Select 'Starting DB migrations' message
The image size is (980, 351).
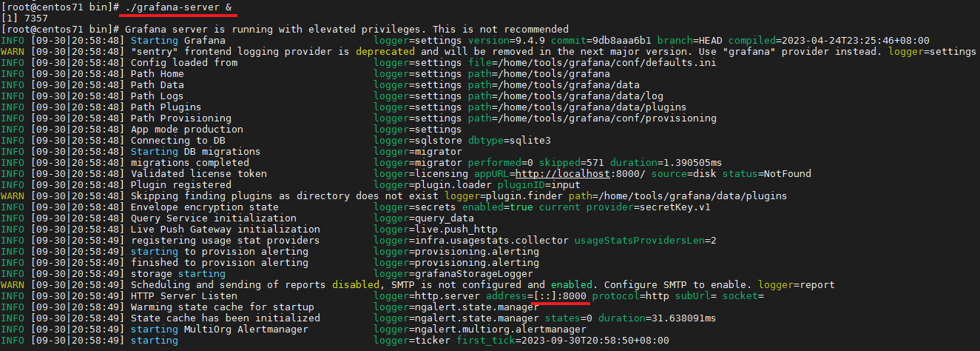tap(195, 152)
